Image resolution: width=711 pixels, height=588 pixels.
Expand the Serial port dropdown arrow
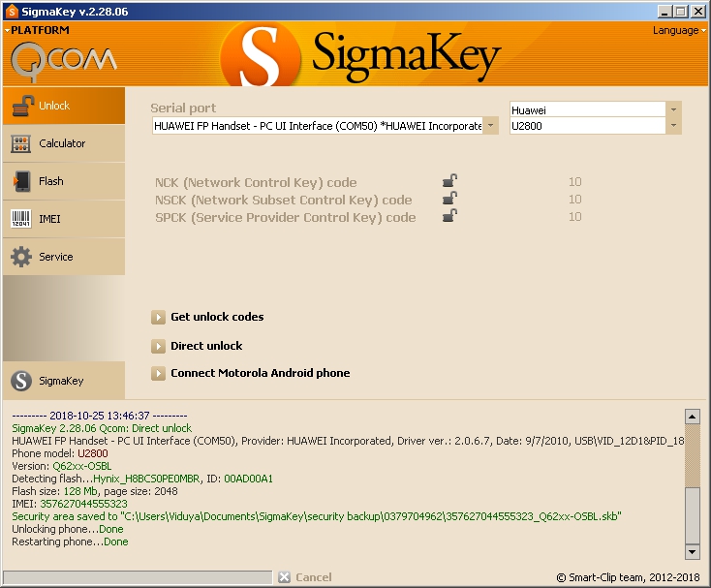(x=490, y=126)
